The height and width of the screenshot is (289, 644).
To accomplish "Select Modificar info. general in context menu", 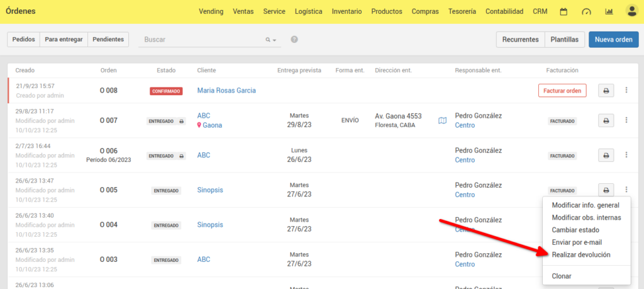I will pyautogui.click(x=586, y=205).
